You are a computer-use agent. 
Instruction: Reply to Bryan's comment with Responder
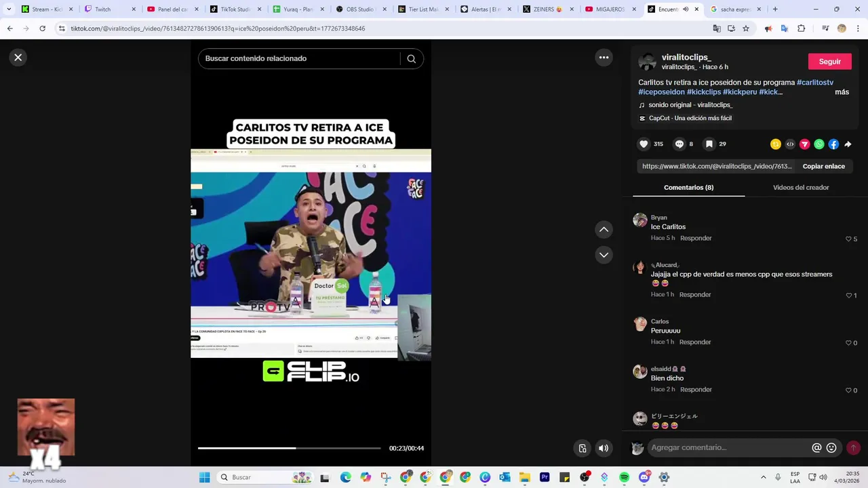tap(696, 239)
